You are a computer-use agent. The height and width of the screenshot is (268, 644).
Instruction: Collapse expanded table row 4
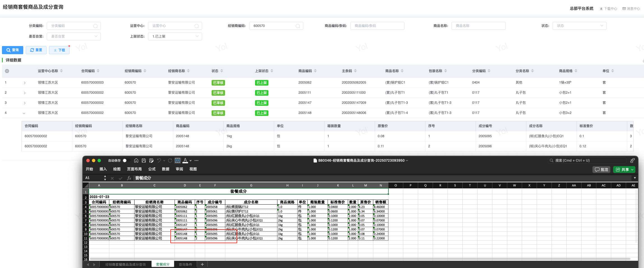pos(24,113)
